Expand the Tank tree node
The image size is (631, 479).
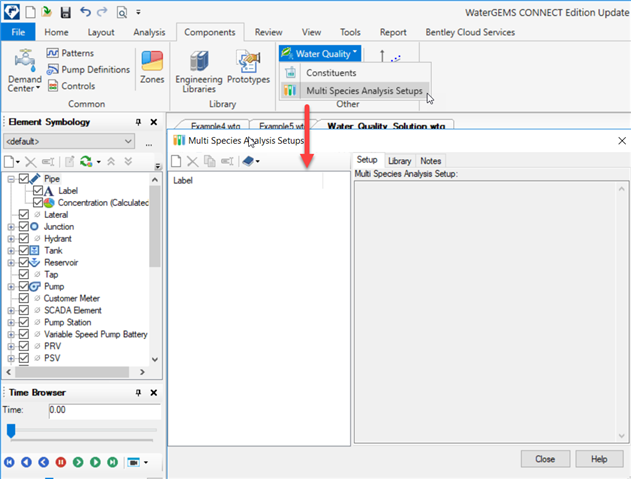click(x=11, y=251)
